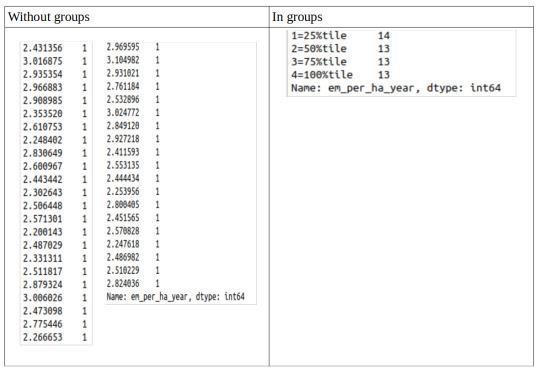The image size is (540, 369).
Task: Click the value 2.331311
Action: [x=43, y=258]
